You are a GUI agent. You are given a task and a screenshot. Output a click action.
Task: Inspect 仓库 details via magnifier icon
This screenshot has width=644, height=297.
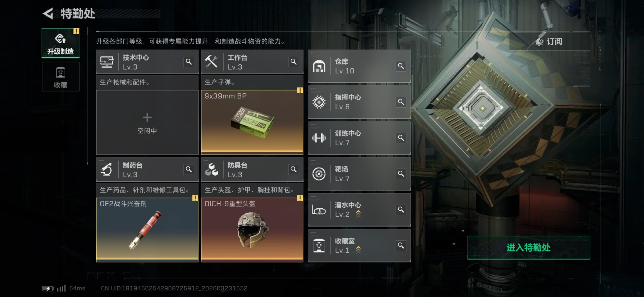pyautogui.click(x=401, y=66)
